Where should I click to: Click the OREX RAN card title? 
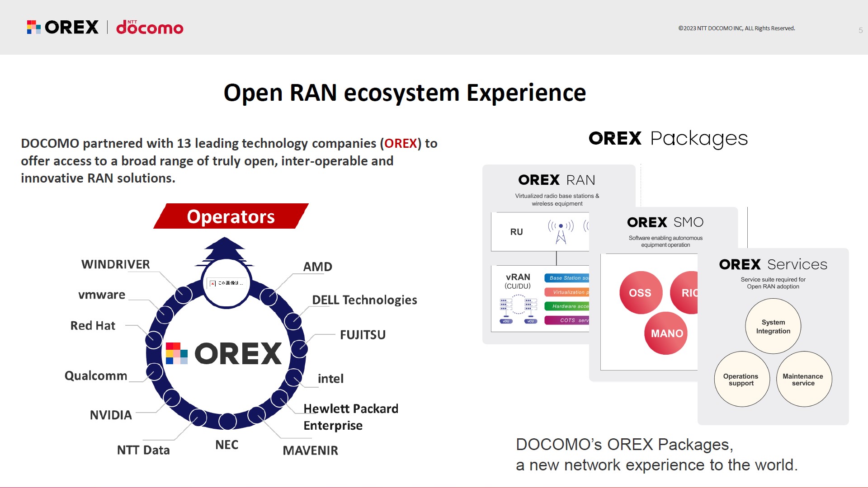557,180
